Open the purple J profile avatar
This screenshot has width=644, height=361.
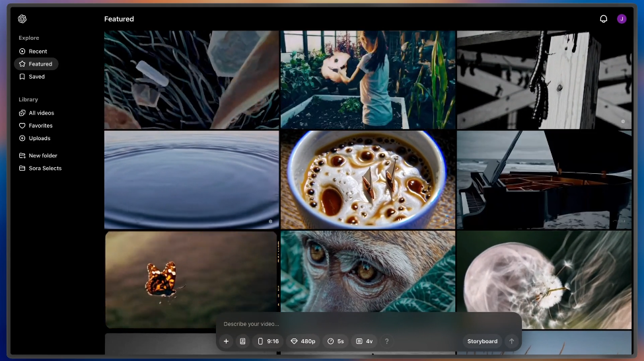622,19
